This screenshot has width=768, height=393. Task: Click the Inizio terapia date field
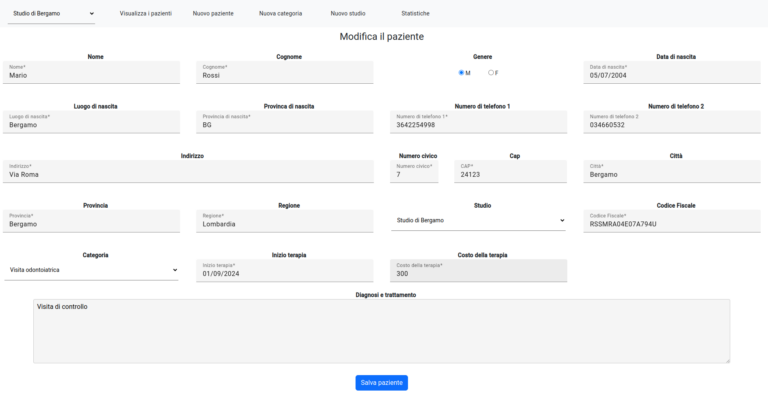(285, 271)
